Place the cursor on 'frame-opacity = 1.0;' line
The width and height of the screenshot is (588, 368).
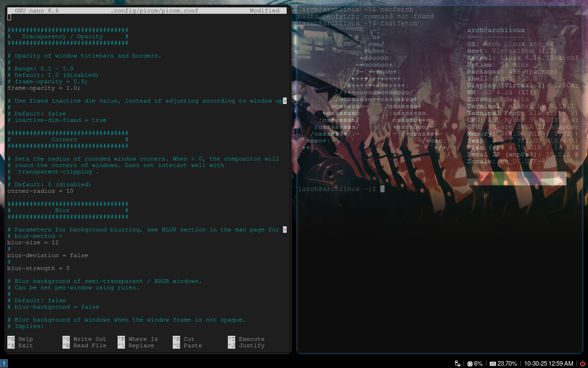[x=44, y=88]
